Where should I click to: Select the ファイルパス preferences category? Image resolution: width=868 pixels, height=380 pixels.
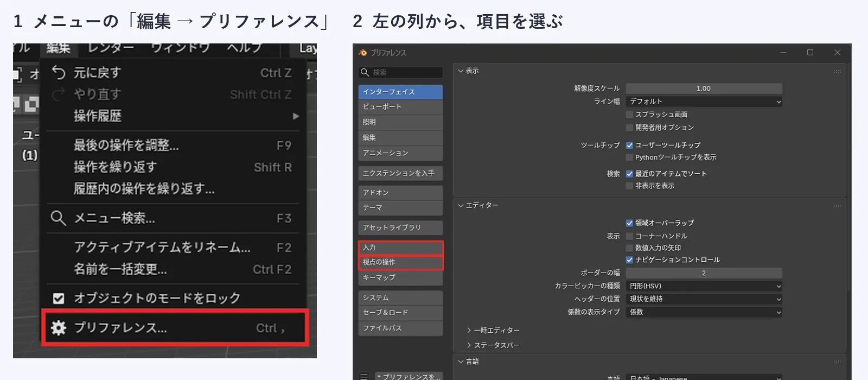[400, 328]
